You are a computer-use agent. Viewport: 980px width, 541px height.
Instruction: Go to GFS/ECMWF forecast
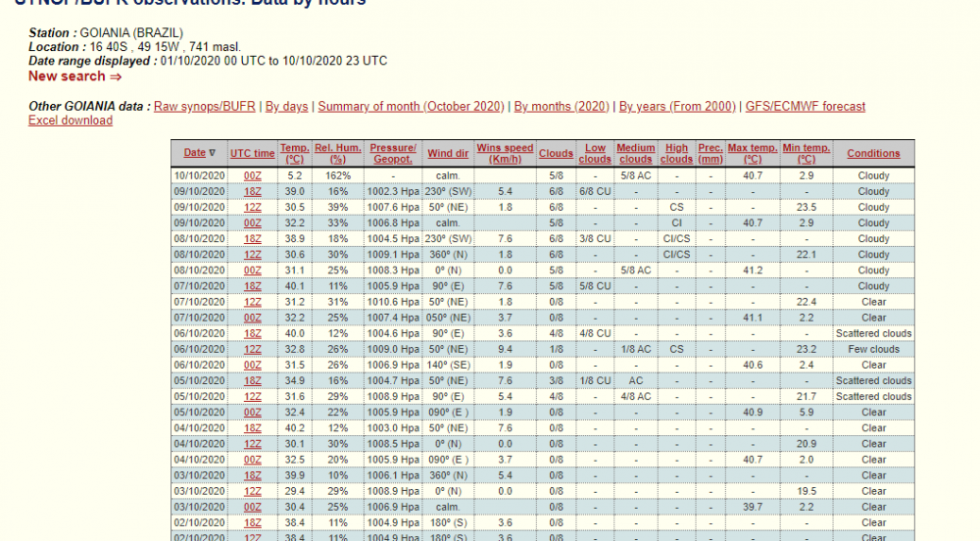pos(805,106)
